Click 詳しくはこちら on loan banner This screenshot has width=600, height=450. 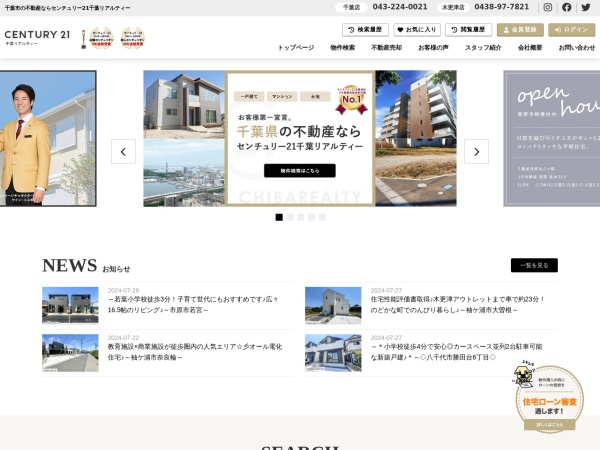pos(549,425)
